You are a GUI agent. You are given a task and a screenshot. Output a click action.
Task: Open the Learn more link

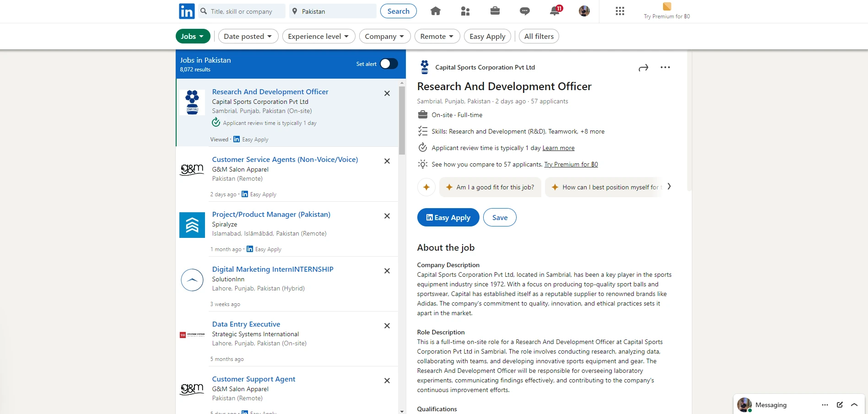pyautogui.click(x=558, y=148)
